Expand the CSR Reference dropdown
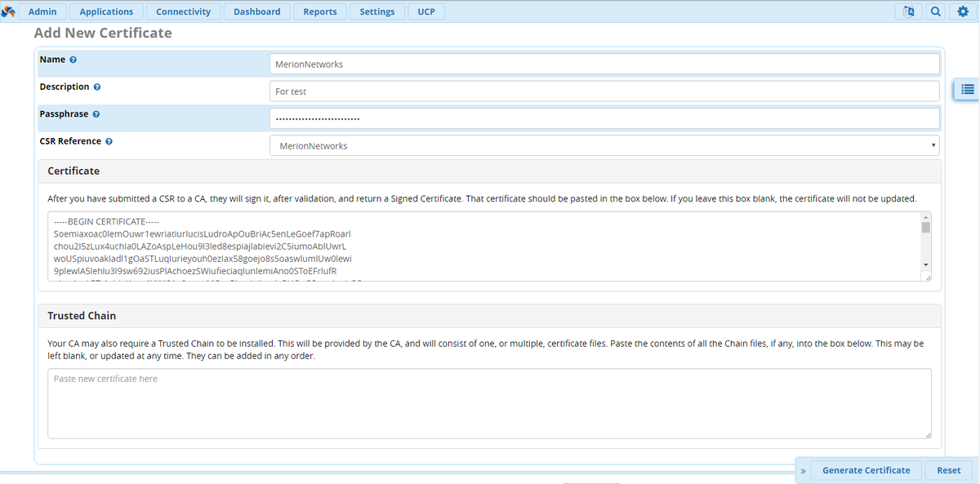 point(604,146)
